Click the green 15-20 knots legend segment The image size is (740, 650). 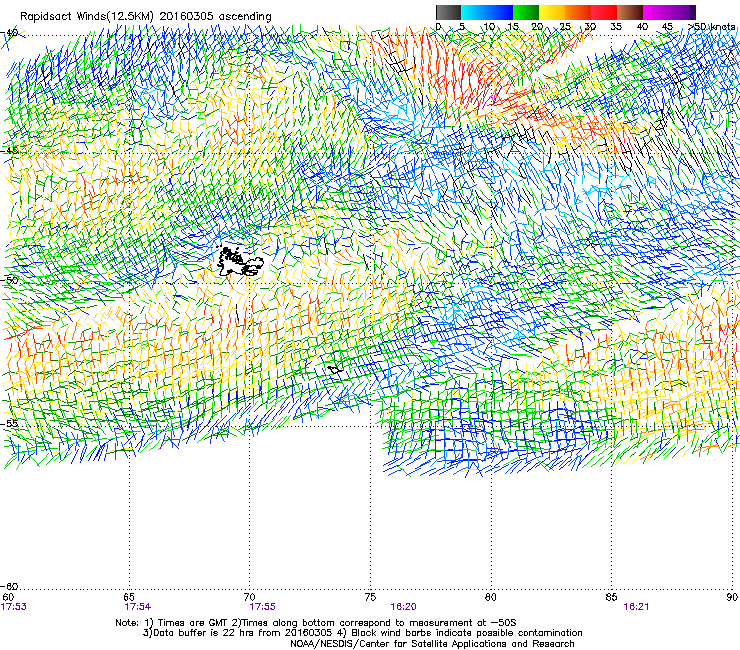(526, 12)
